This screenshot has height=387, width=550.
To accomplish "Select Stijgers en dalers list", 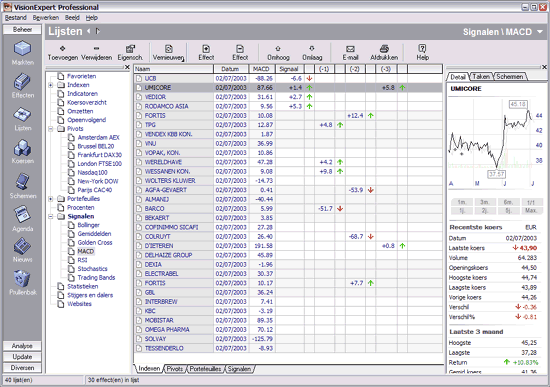I will click(x=90, y=295).
